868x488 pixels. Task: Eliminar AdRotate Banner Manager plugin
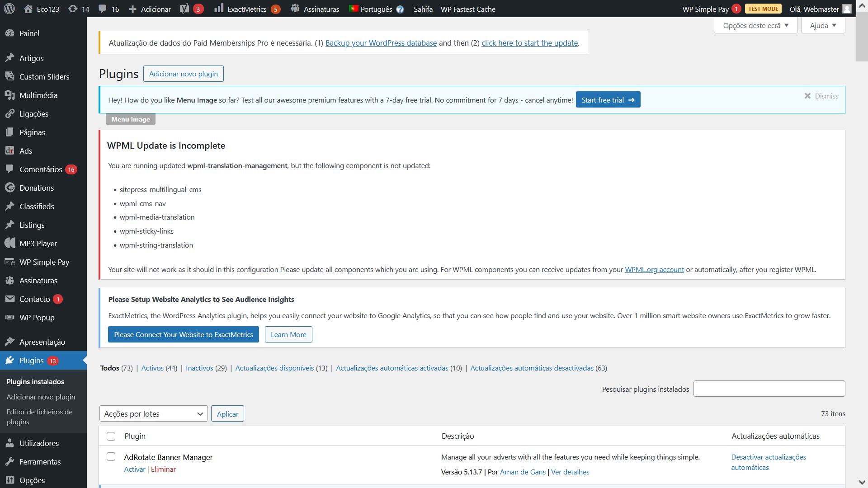point(163,469)
